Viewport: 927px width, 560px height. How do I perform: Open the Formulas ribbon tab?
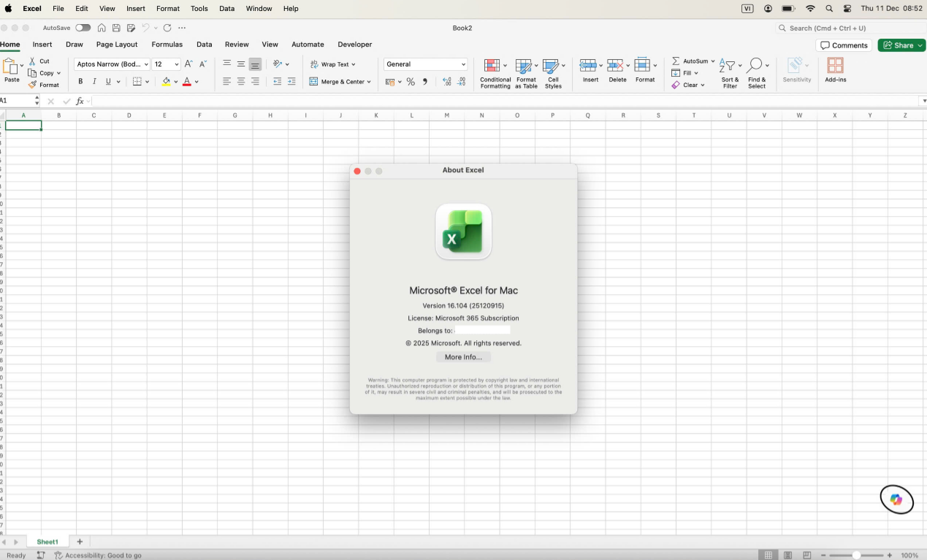[167, 45]
